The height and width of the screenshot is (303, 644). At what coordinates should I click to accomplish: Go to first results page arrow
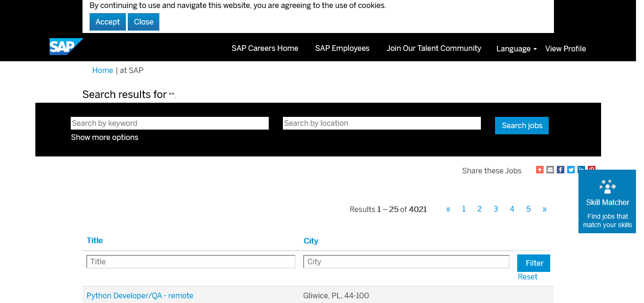point(448,209)
